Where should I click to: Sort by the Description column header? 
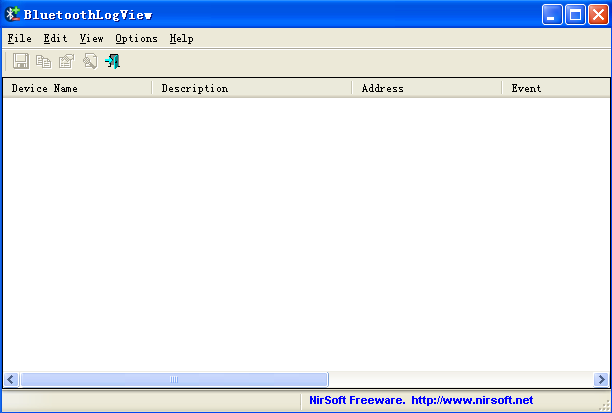click(251, 88)
